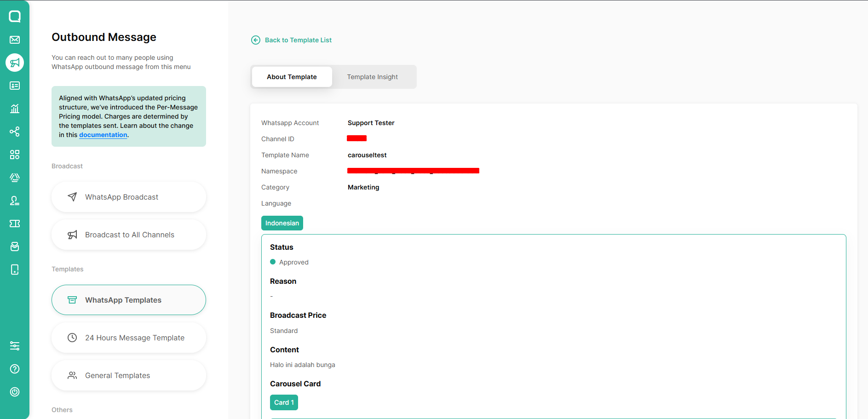The width and height of the screenshot is (868, 419).
Task: Open the help question mark icon
Action: point(15,369)
